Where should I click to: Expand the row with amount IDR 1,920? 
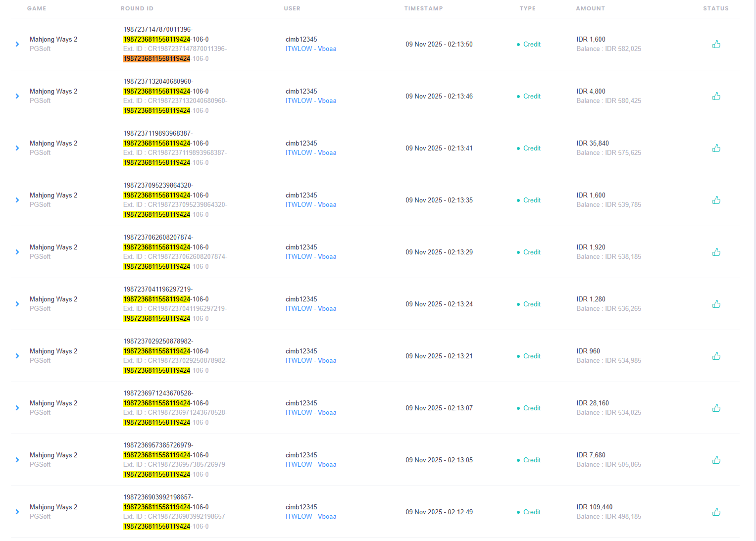[x=17, y=252]
